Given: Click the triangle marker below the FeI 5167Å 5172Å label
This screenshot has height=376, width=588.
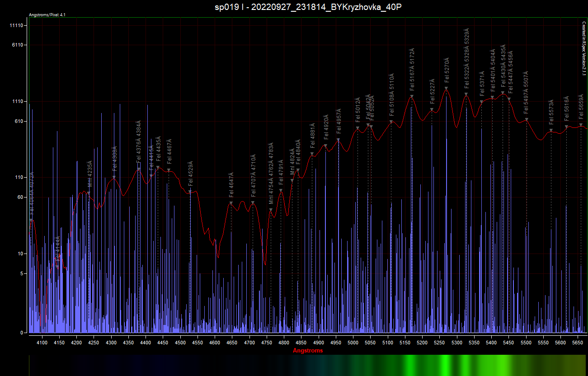Looking at the screenshot, I should pyautogui.click(x=412, y=96).
